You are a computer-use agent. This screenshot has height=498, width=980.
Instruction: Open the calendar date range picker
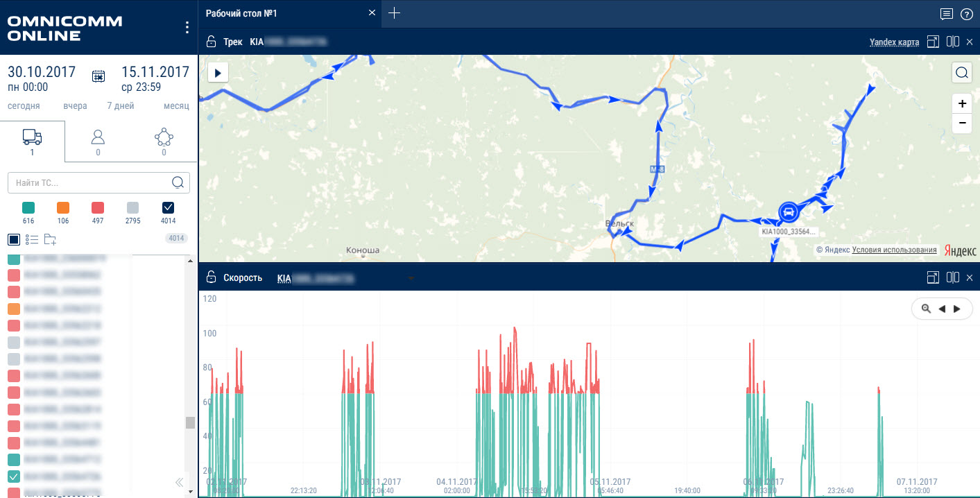pyautogui.click(x=99, y=76)
